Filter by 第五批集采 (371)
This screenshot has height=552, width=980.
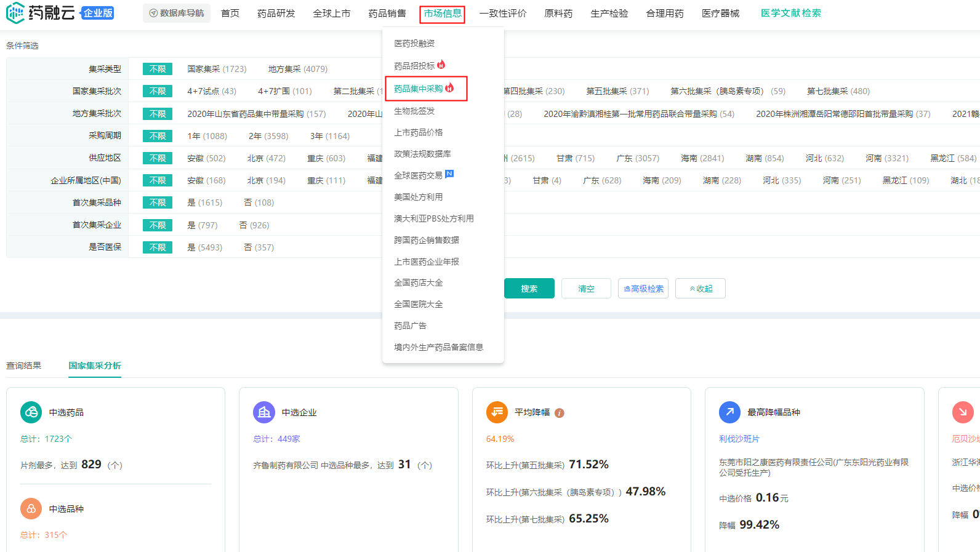pyautogui.click(x=617, y=91)
